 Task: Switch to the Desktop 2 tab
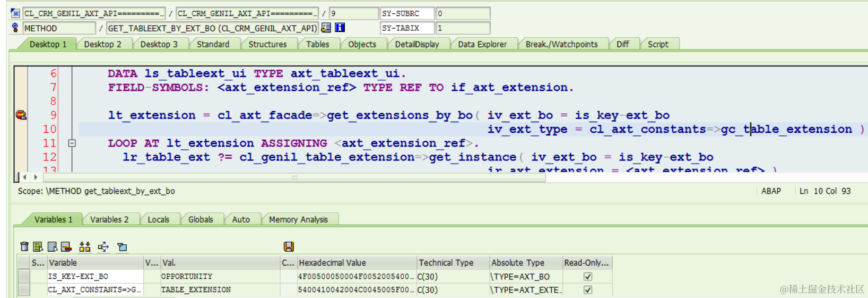coord(102,44)
